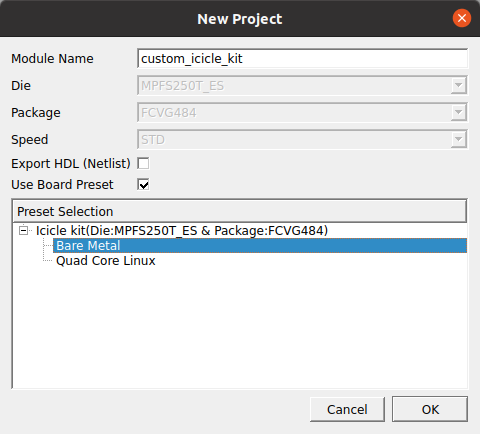The image size is (480, 434).
Task: Close the New Project dialog
Action: (462, 18)
